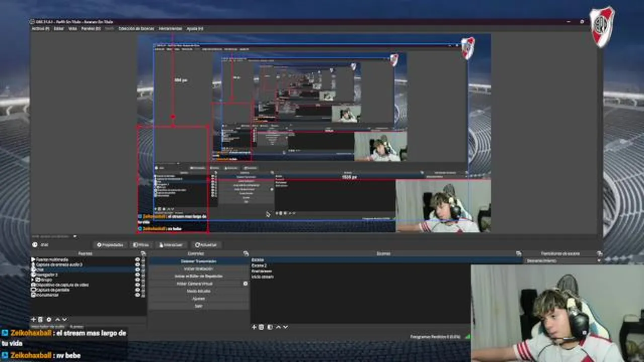Viewport: 644px width, 362px height.
Task: Click Detener Transmisión button
Action: pos(199,261)
